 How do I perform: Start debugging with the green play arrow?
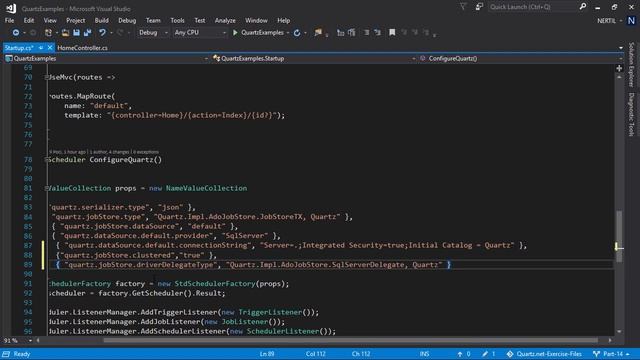pyautogui.click(x=235, y=33)
